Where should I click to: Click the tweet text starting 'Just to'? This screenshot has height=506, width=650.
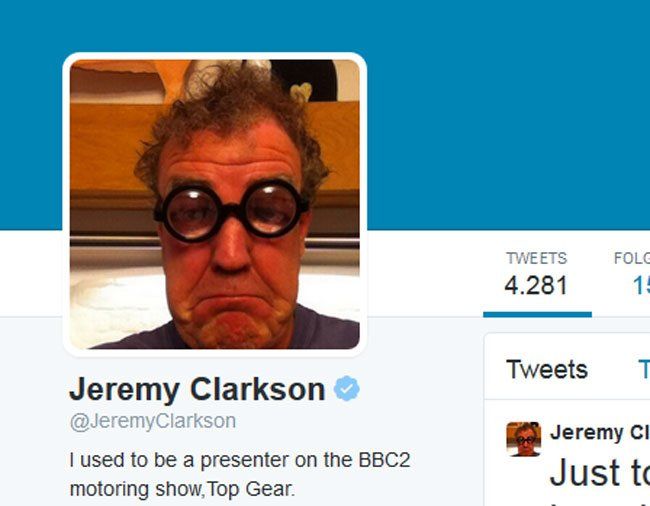[x=600, y=472]
